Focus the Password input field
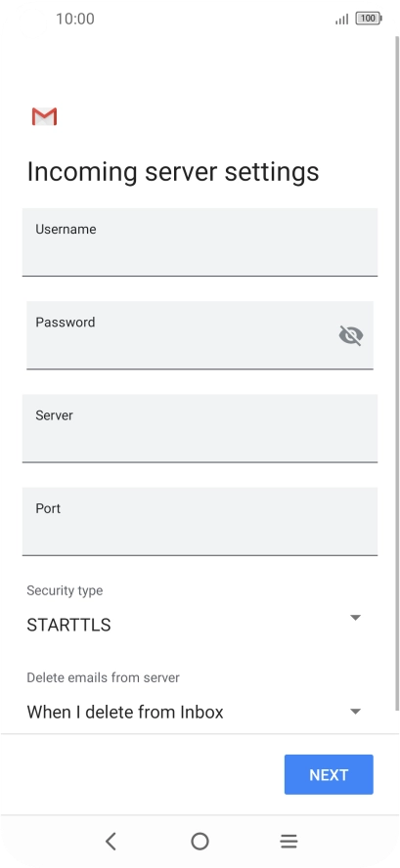This screenshot has height=868, width=400. pyautogui.click(x=200, y=335)
